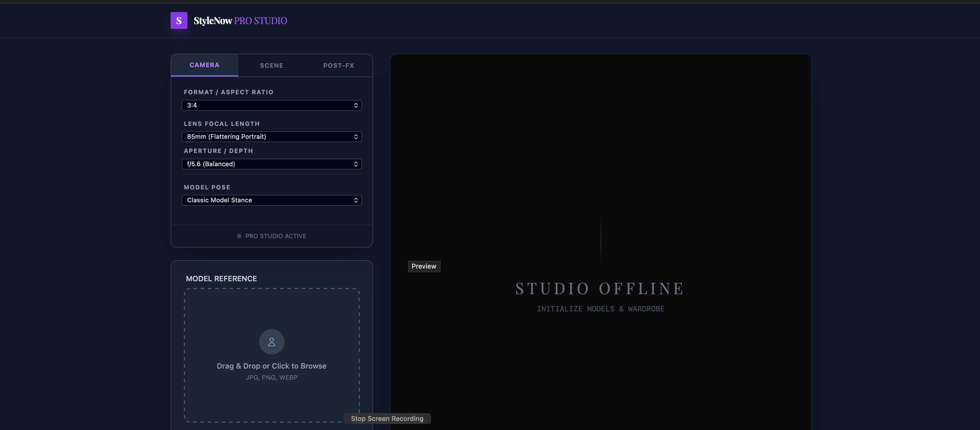980x430 pixels.
Task: Click the Aperture / Depth chevron arrows
Action: tap(356, 164)
